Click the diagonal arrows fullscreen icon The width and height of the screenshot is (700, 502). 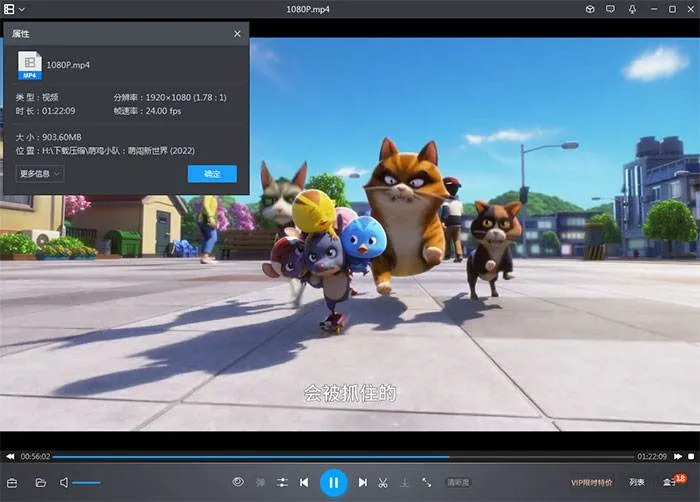pos(426,482)
